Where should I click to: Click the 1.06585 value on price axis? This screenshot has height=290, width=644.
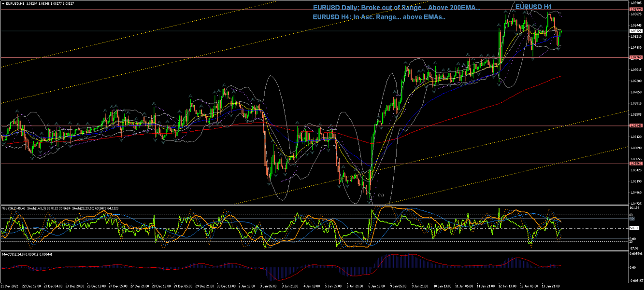(635, 114)
